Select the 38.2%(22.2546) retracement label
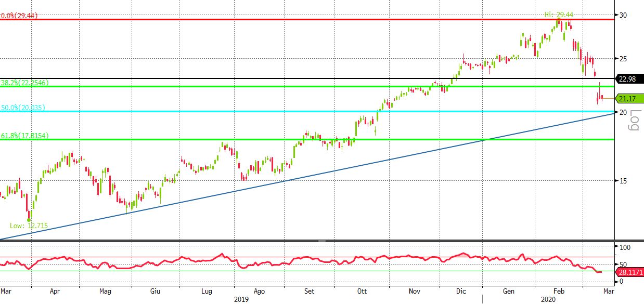This screenshot has height=304, width=644. click(x=24, y=83)
